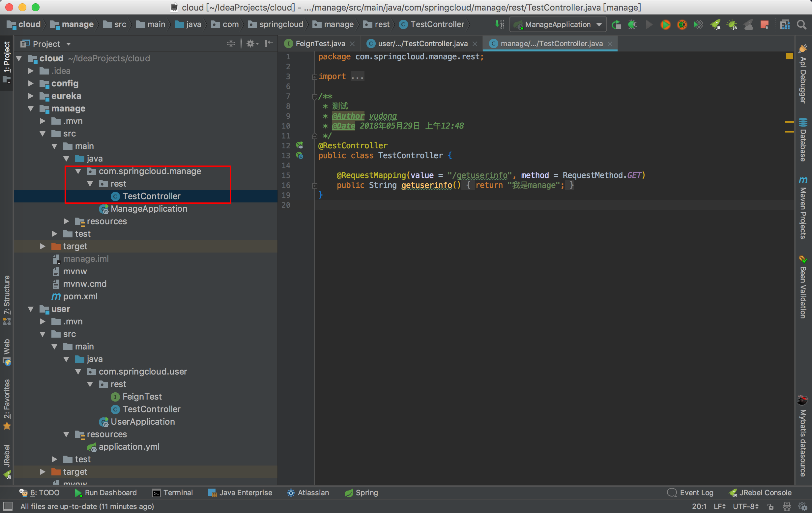This screenshot has height=513, width=812.
Task: Click the Rerun ManageApplication icon
Action: click(616, 25)
